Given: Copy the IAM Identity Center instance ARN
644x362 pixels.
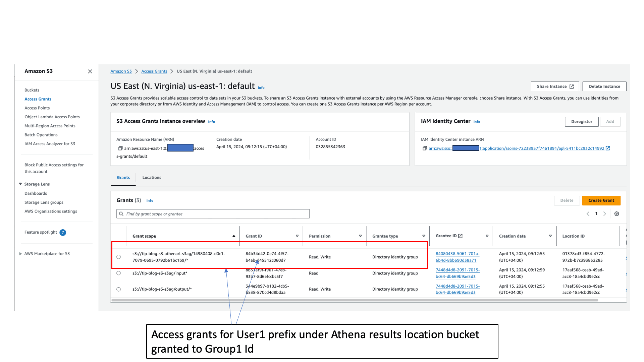Looking at the screenshot, I should (x=425, y=148).
